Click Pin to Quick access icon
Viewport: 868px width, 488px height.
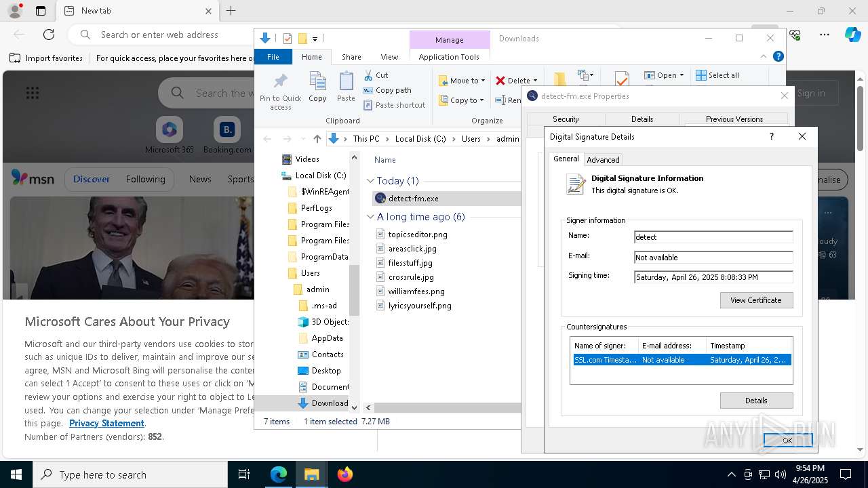tap(280, 90)
